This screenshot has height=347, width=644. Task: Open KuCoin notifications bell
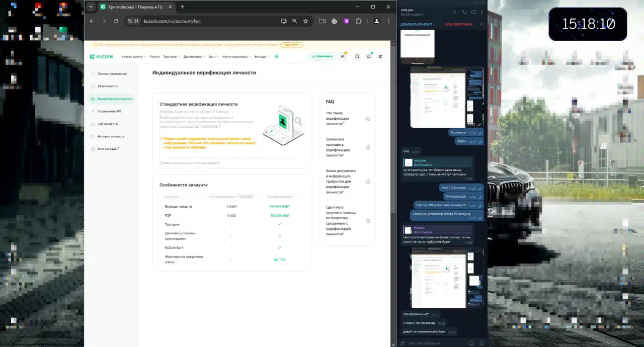tap(369, 57)
